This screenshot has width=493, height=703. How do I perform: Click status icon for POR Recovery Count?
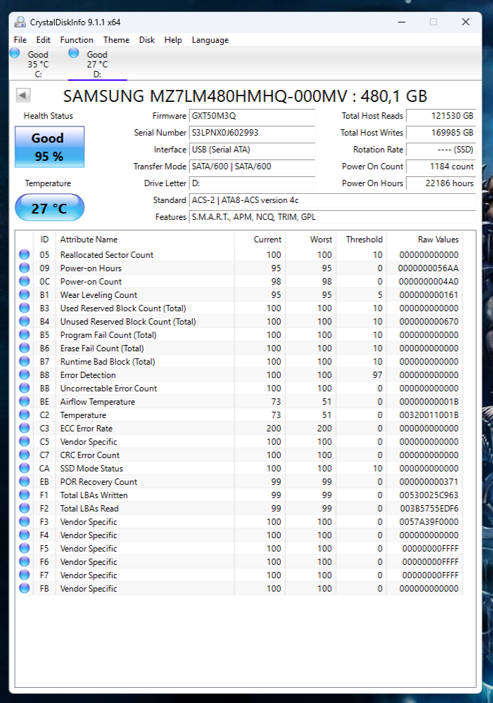pyautogui.click(x=24, y=482)
